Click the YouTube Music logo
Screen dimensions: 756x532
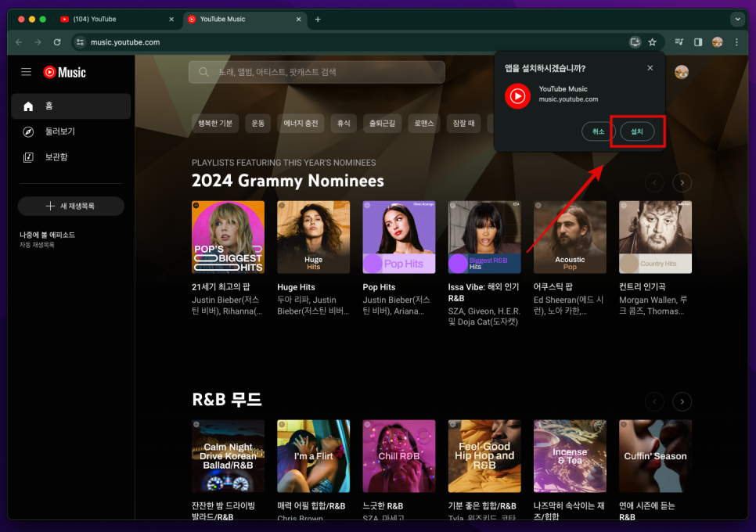click(x=65, y=72)
